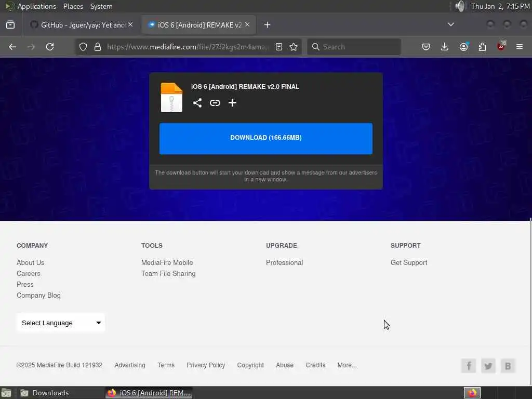Open the MediaFire Mobile link
This screenshot has height=399, width=532.
click(167, 262)
